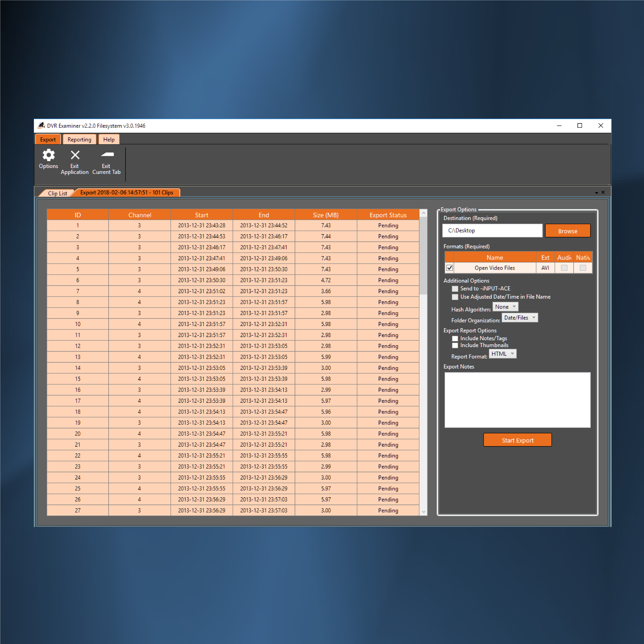This screenshot has width=644, height=644.
Task: Enable Send to iNPUT-ACE option
Action: (x=455, y=289)
